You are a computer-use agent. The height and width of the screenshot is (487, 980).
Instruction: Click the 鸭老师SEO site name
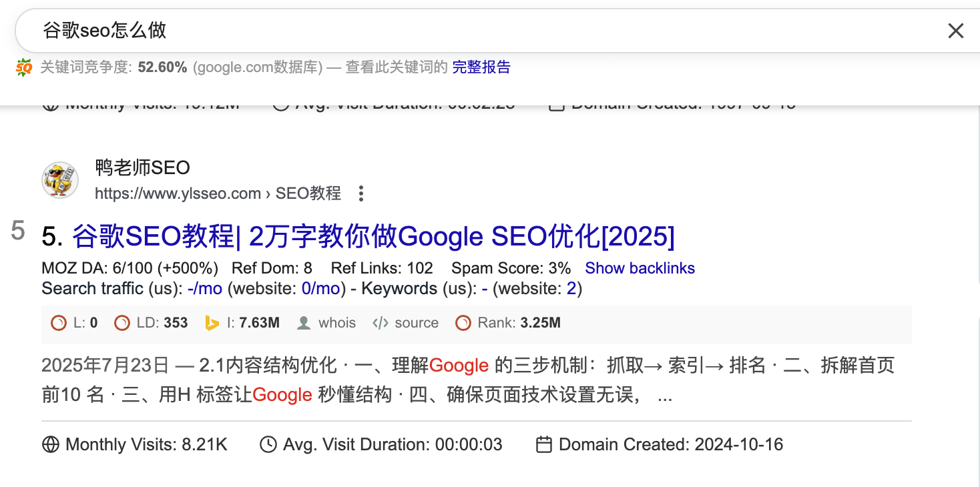pyautogui.click(x=143, y=167)
